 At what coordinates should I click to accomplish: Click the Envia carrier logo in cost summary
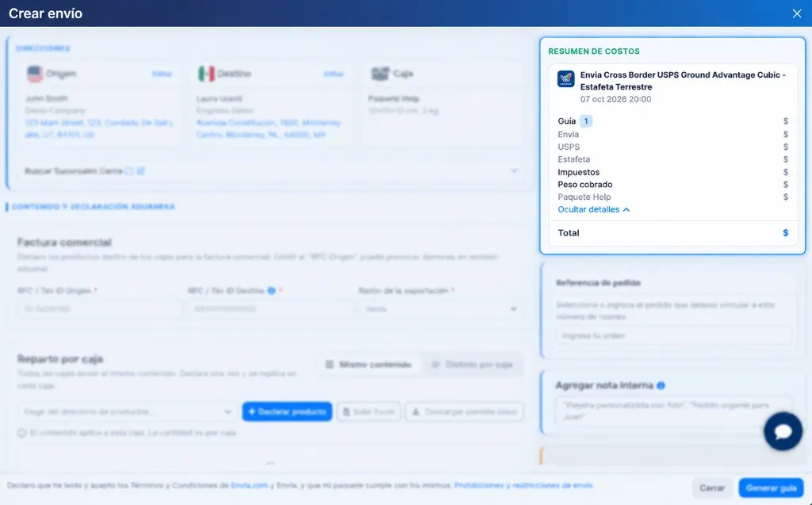coord(565,78)
